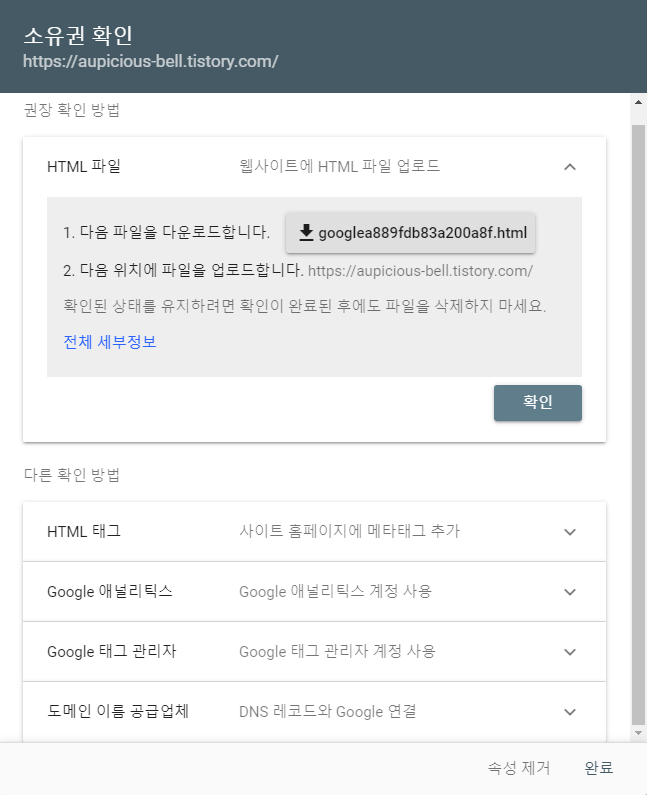Click 'DNS 레코드와 Google 연결' description
647x795 pixels.
[328, 711]
